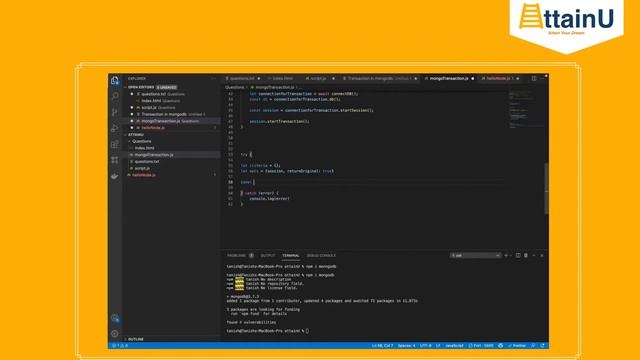Change language mode JavaScript in status bar

(454, 346)
